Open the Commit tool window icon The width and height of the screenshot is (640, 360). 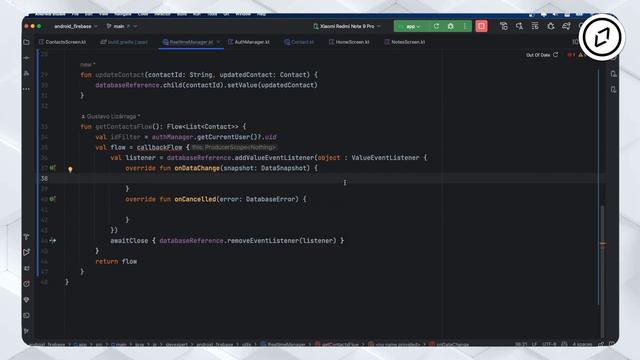[x=27, y=58]
